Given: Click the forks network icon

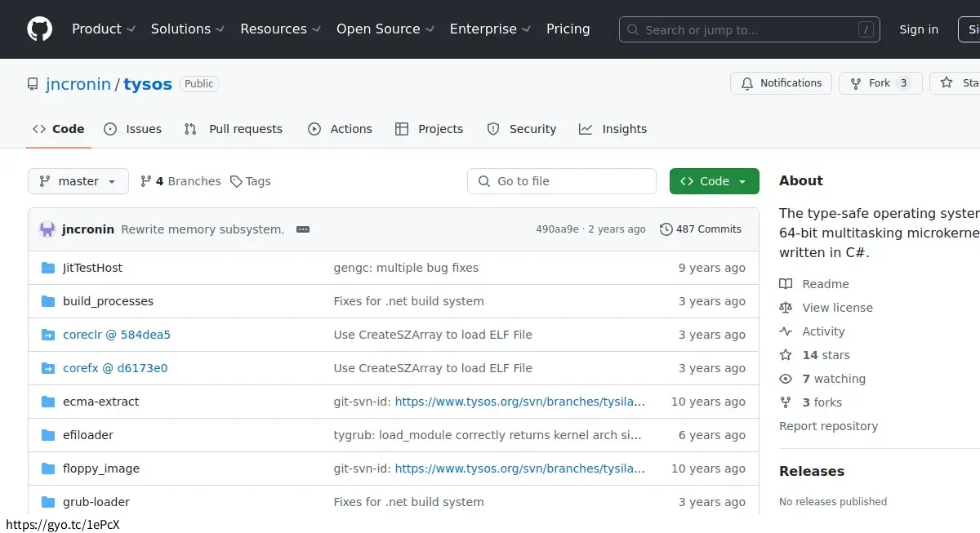Looking at the screenshot, I should click(786, 402).
